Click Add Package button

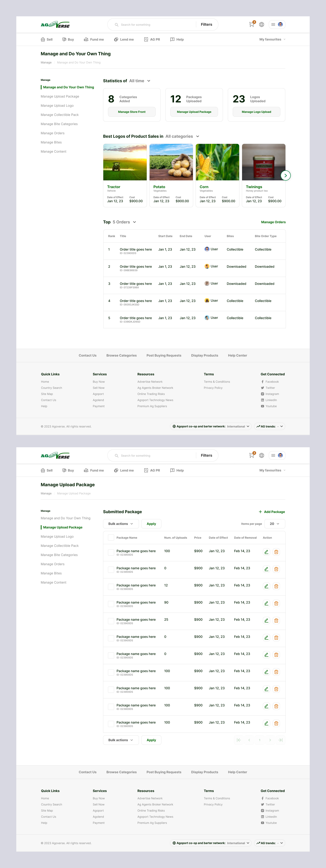[272, 512]
